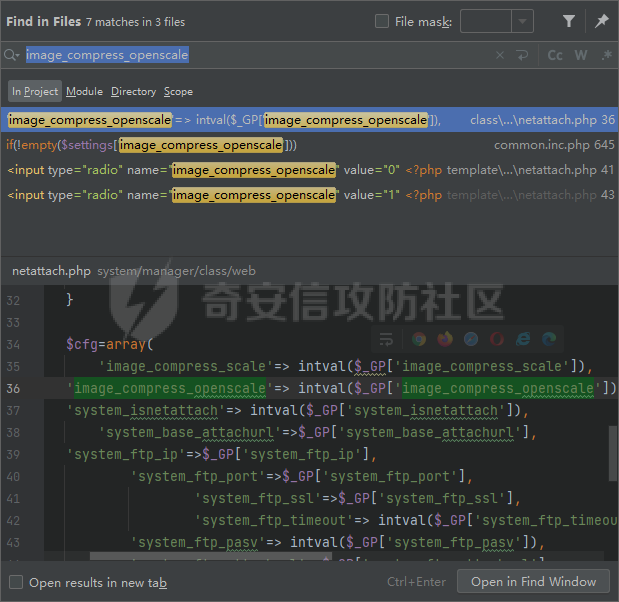Open the search history magnifier icon

click(11, 55)
